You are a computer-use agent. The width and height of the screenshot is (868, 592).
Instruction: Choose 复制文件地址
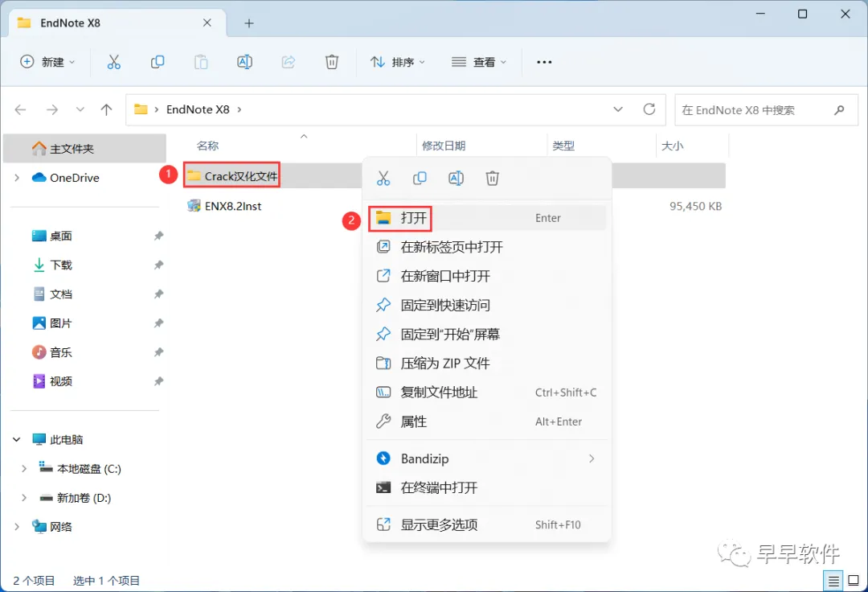486,392
